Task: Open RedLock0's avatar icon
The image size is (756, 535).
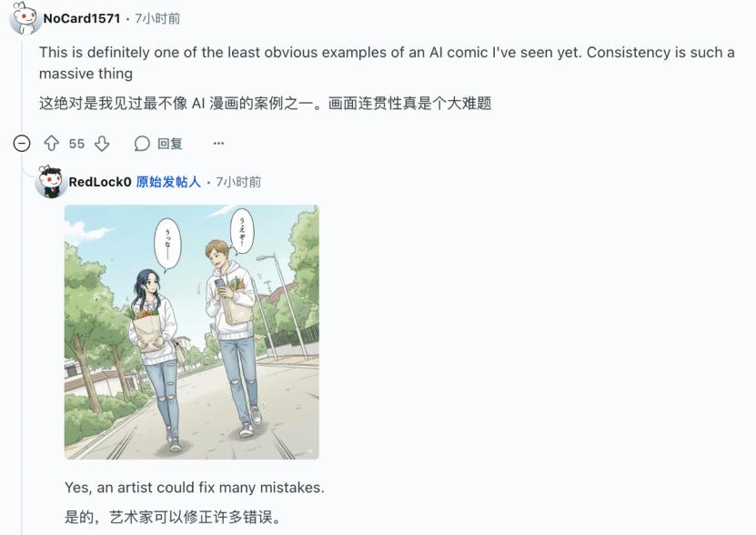Action: click(x=50, y=181)
